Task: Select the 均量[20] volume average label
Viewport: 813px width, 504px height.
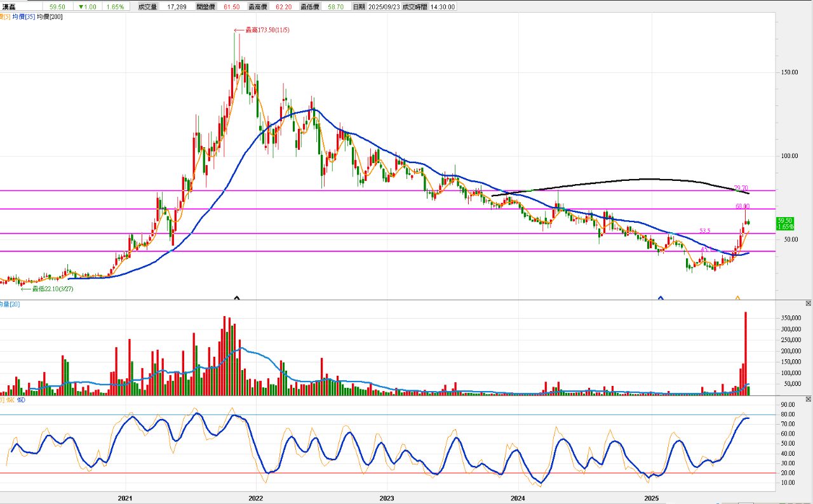Action: tap(11, 304)
